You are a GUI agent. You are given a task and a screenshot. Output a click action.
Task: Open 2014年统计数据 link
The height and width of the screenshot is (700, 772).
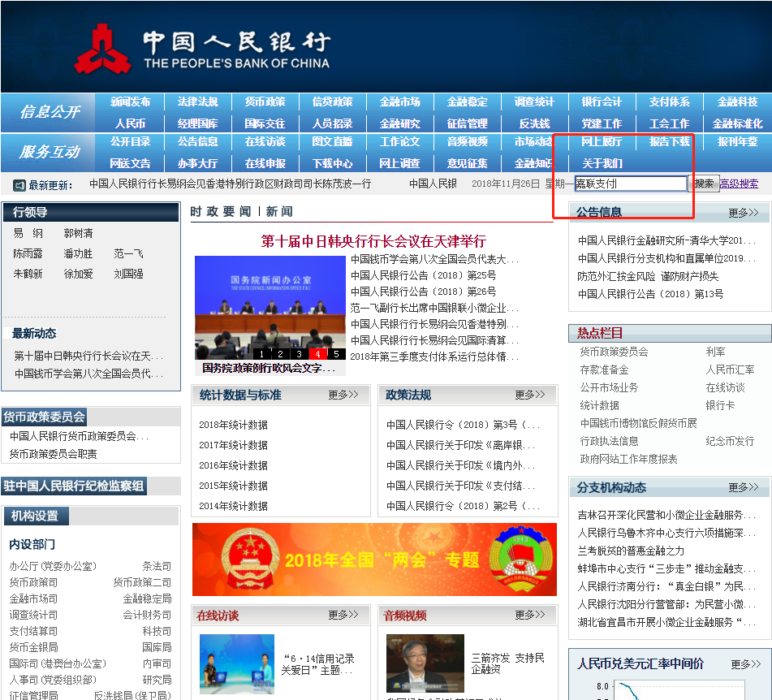click(x=233, y=506)
